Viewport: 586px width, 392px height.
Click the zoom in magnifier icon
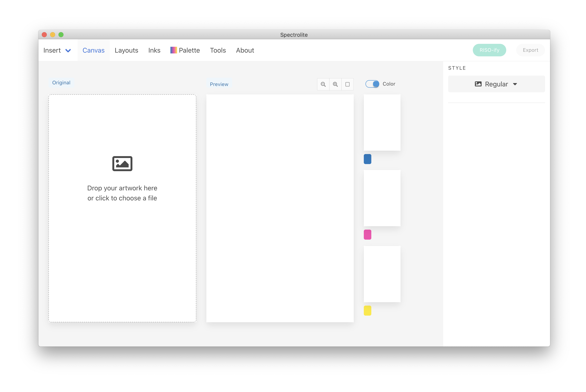(335, 84)
